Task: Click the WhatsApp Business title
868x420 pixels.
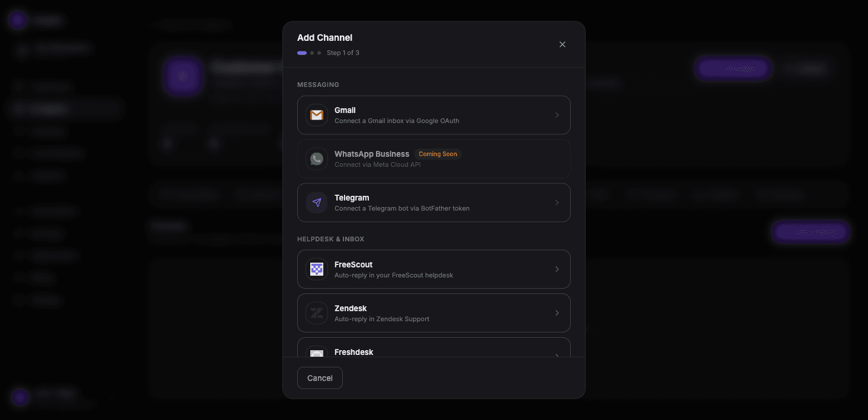Action: click(x=372, y=154)
